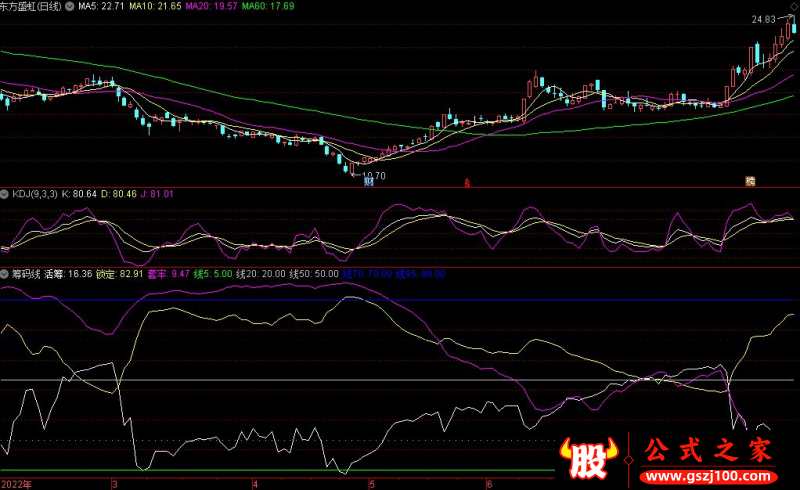This screenshot has height=490, width=800.
Task: Click the MA60: 17.69 green label
Action: coord(268,7)
